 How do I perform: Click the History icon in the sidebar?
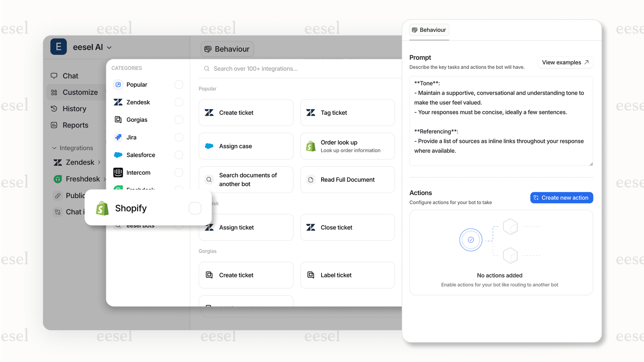coord(54,108)
